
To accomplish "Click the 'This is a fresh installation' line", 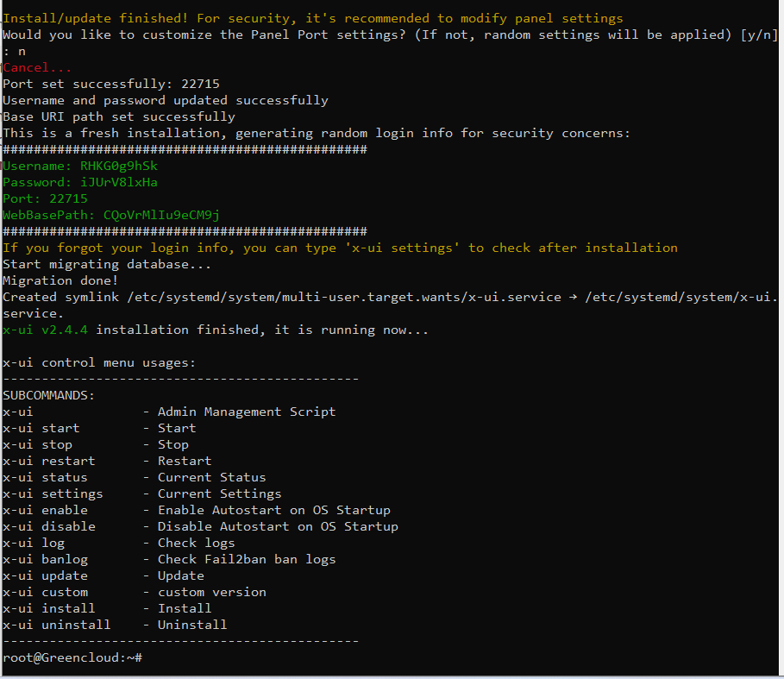I will (x=317, y=134).
